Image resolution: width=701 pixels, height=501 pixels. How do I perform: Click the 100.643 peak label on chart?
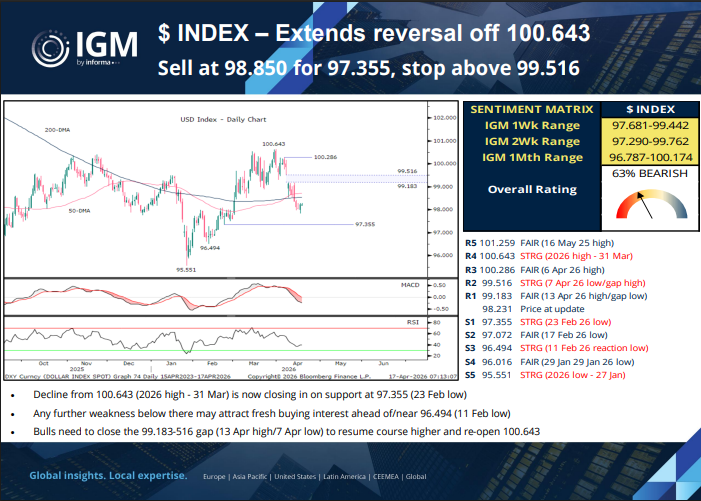tap(275, 144)
